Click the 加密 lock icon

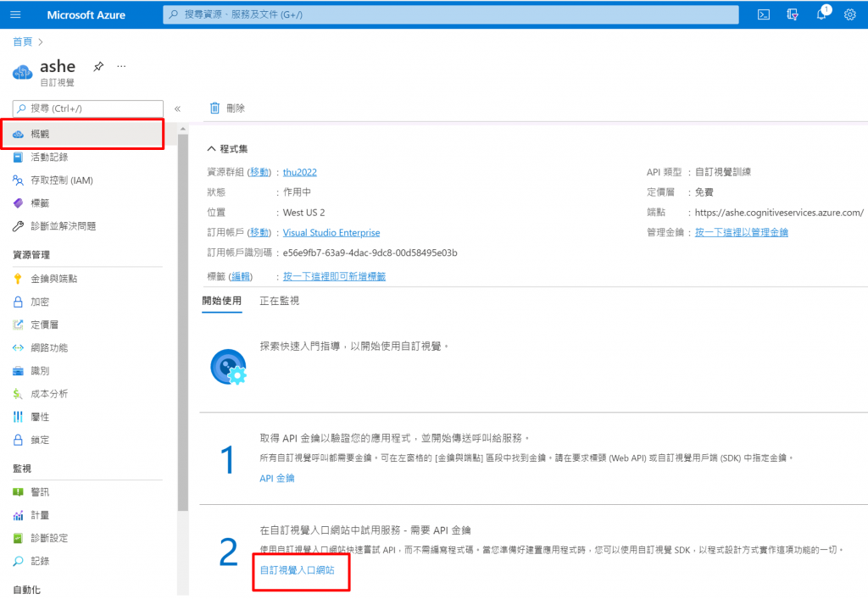pyautogui.click(x=19, y=302)
